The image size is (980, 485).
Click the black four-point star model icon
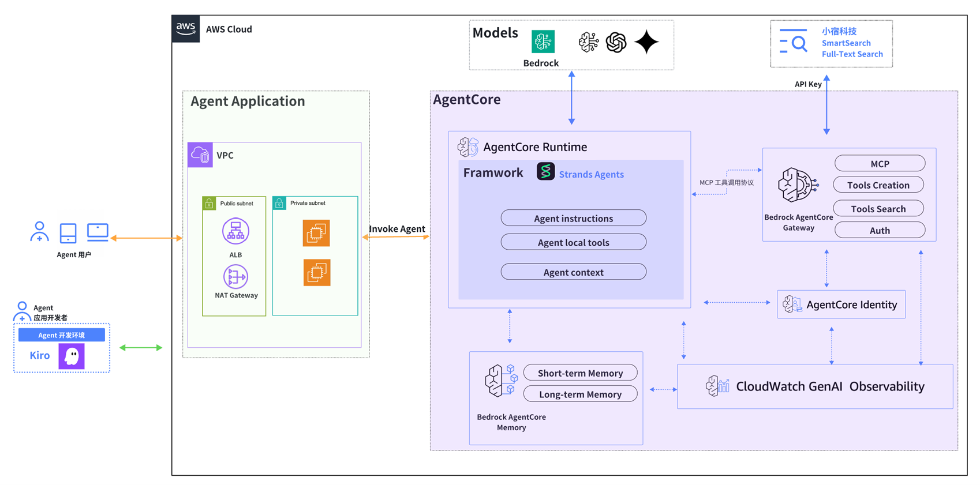click(646, 42)
